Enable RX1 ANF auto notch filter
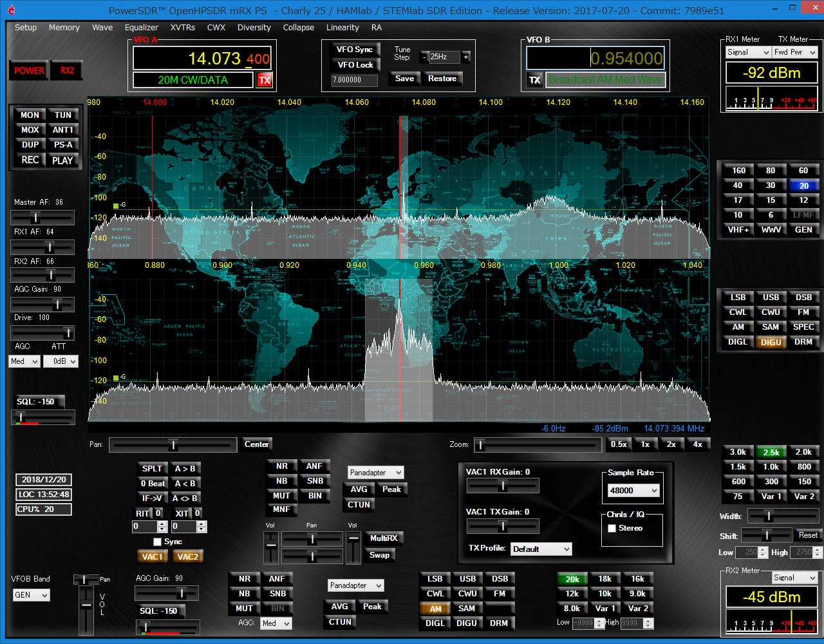The image size is (824, 644). 314,466
